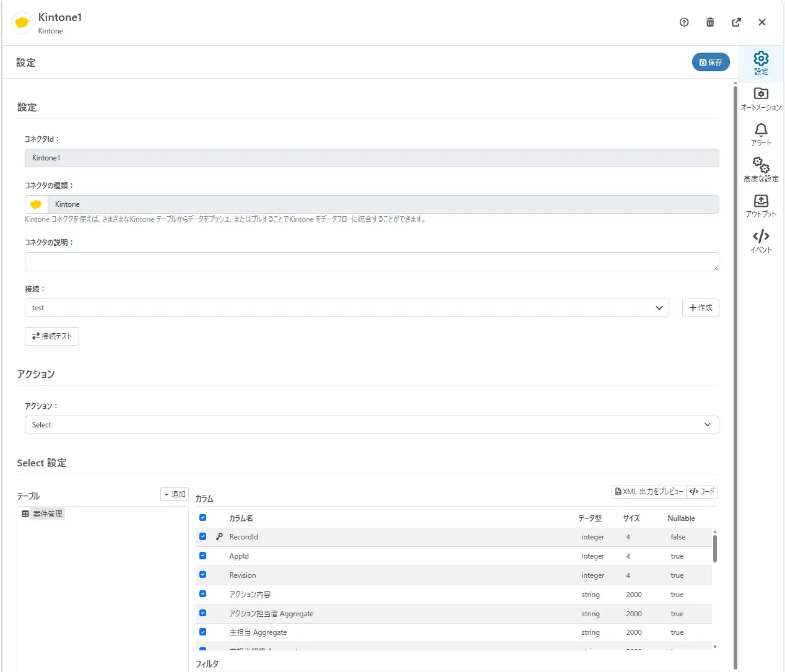The height and width of the screenshot is (672, 785).
Task: Click the コネクタの説明 text area
Action: pyautogui.click(x=371, y=261)
